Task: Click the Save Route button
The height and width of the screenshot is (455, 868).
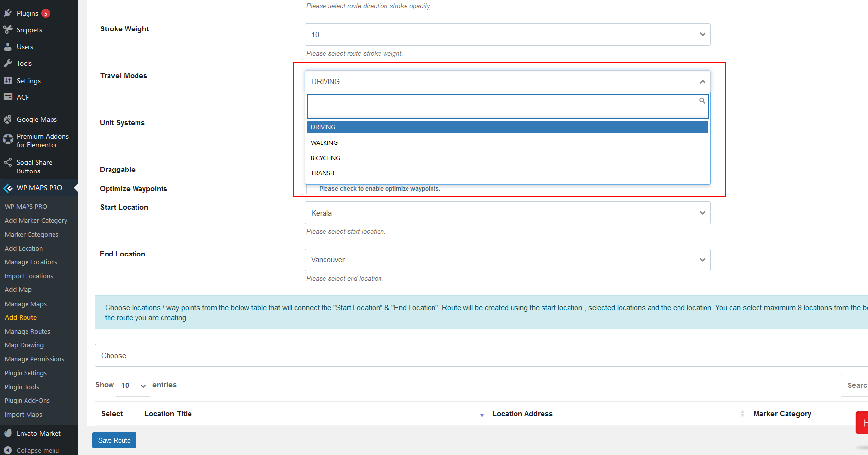Action: 114,440
